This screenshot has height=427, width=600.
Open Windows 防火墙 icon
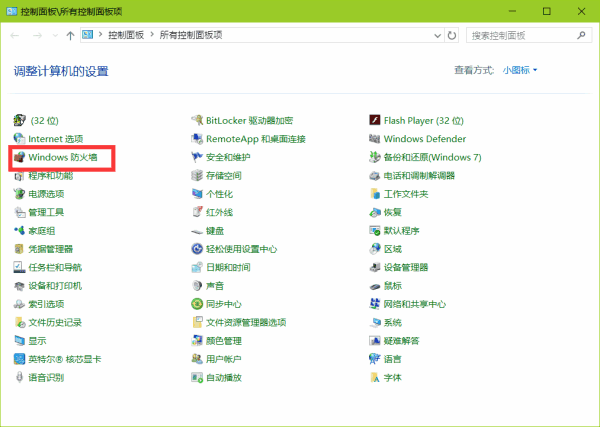(19, 158)
